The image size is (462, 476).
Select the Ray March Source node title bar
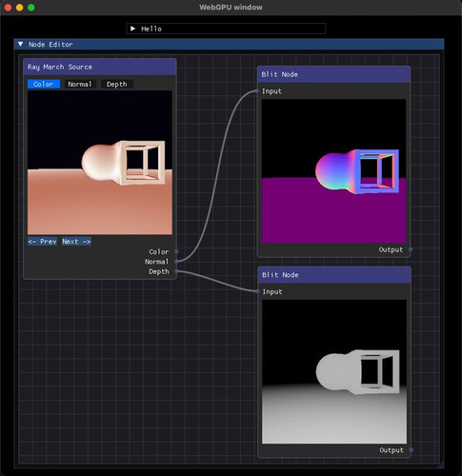point(100,67)
